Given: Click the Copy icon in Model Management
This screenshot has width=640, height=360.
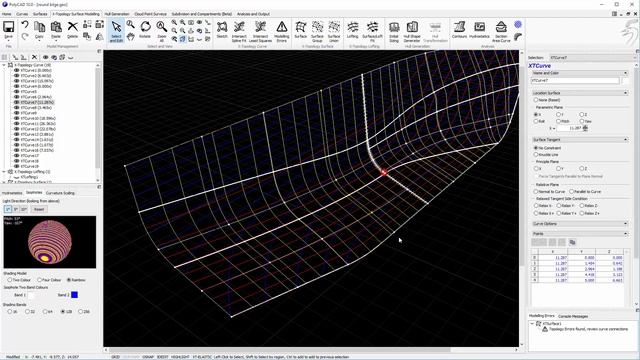Looking at the screenshot, I should (x=39, y=27).
